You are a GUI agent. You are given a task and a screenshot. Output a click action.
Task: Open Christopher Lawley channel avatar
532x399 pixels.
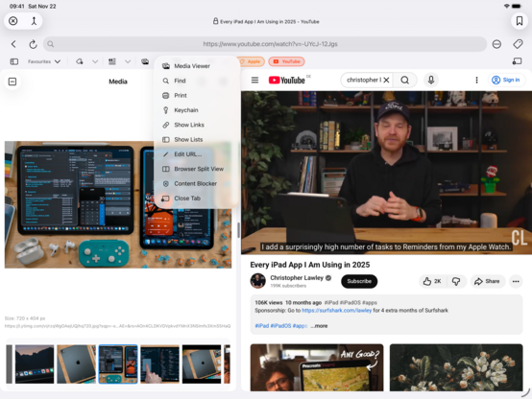tap(258, 281)
